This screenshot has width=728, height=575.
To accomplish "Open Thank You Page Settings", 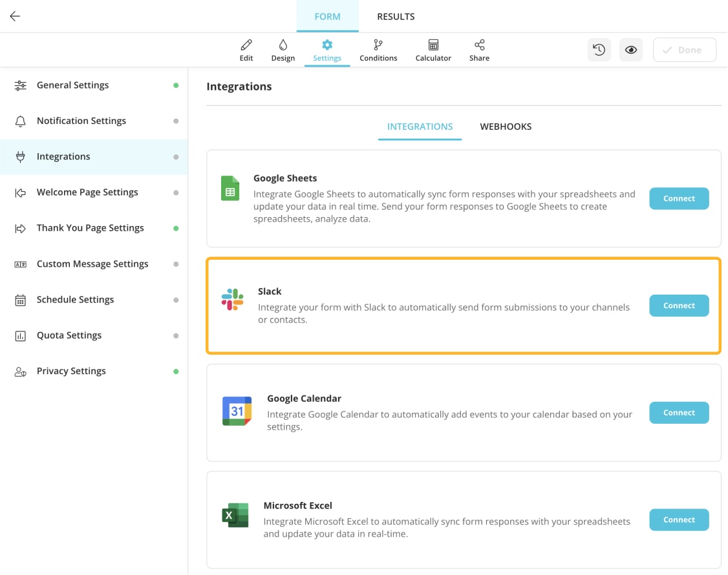I will [90, 227].
